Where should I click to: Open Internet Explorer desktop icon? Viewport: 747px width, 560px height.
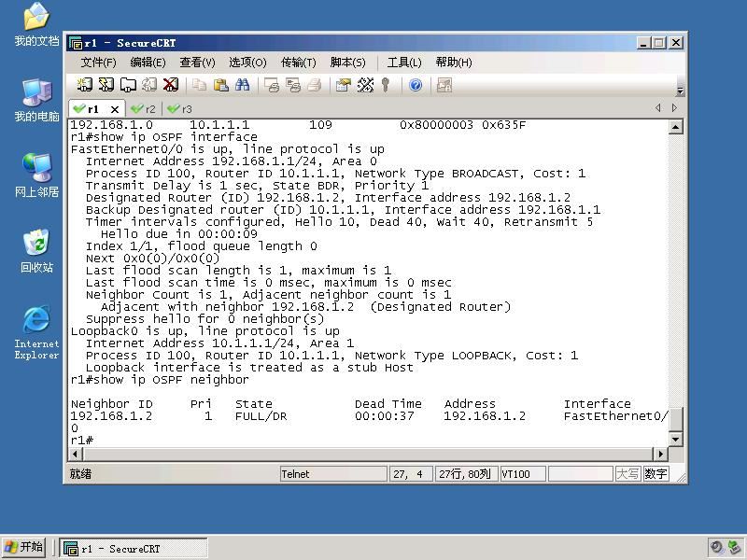[36, 332]
